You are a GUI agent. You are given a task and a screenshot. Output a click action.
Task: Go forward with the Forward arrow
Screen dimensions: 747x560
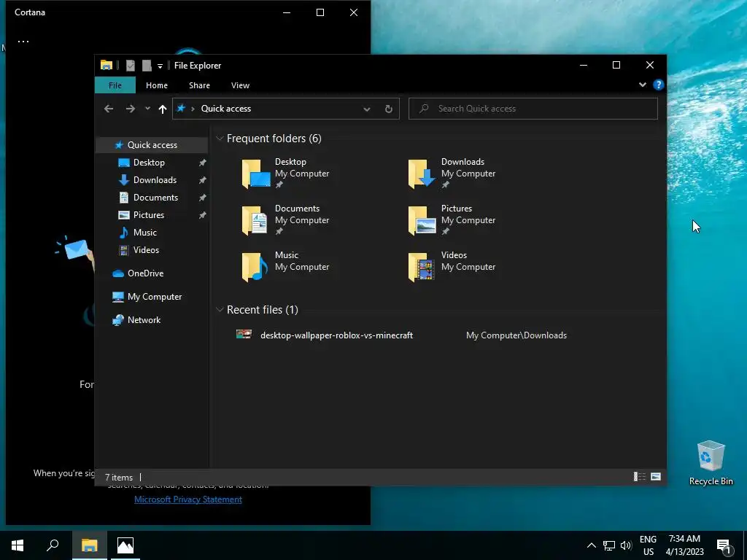[x=130, y=109]
